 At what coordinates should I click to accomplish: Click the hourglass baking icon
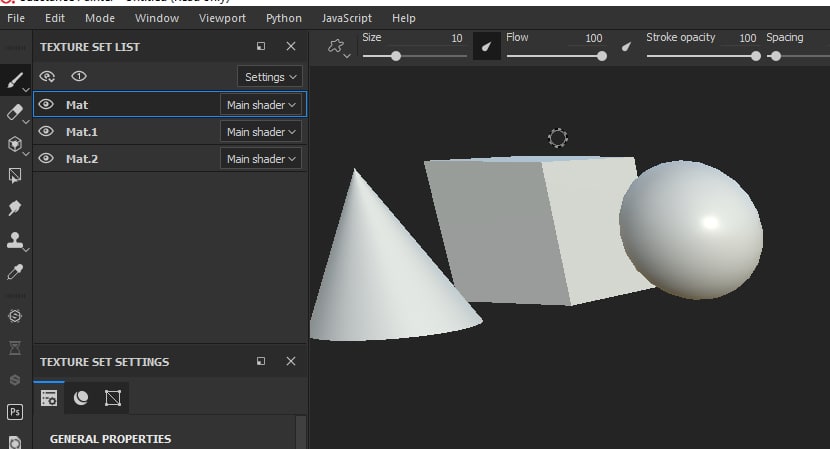click(x=15, y=348)
